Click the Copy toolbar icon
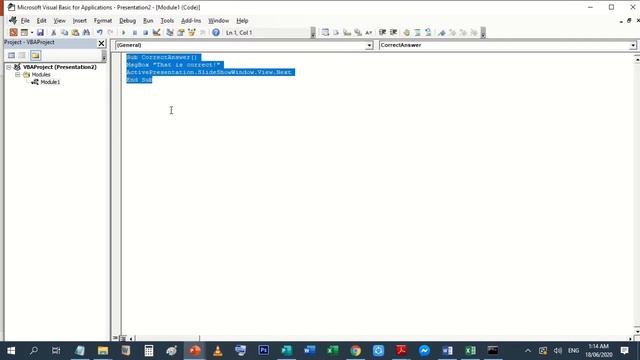The image size is (640, 360). pos(64,32)
